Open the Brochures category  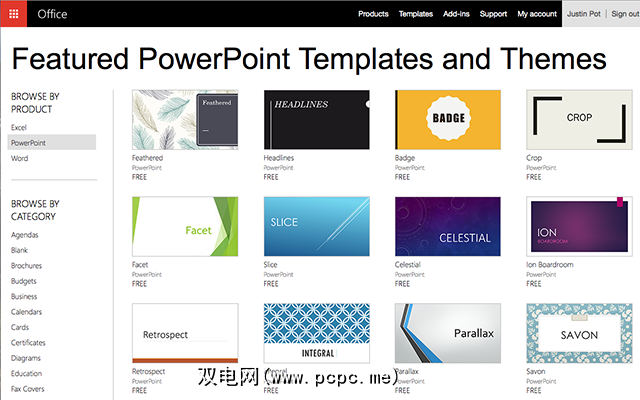[x=27, y=266]
